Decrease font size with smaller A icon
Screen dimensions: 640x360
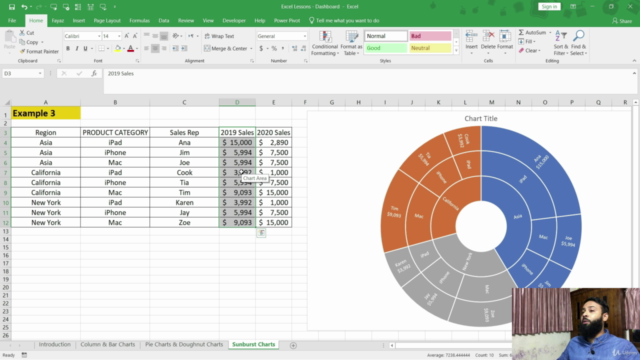[135, 36]
